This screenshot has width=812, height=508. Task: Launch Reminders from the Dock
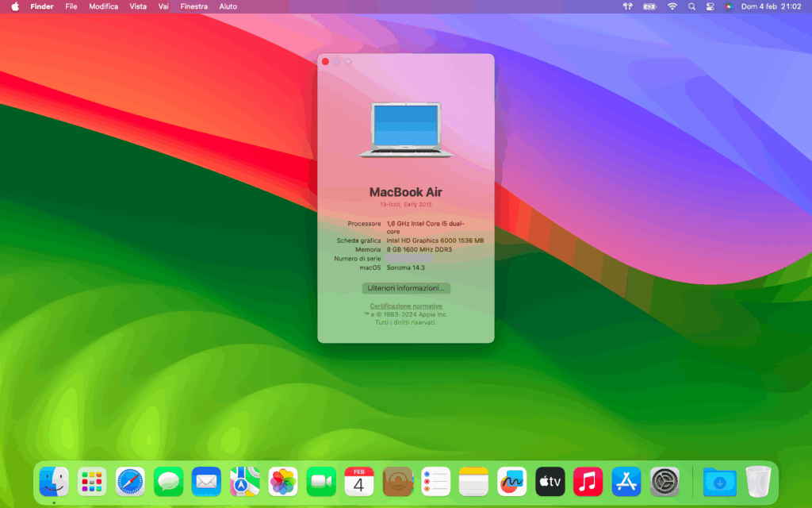point(435,482)
